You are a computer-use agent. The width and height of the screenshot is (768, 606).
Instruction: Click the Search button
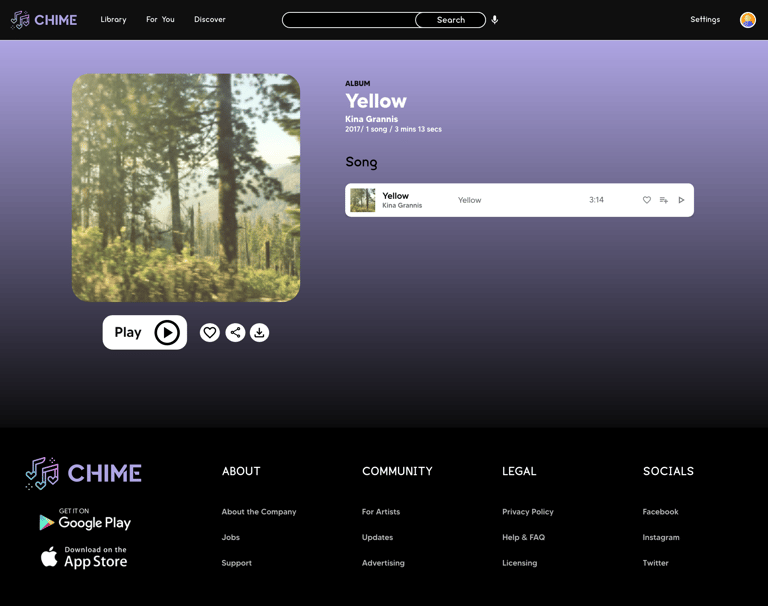pyautogui.click(x=451, y=20)
